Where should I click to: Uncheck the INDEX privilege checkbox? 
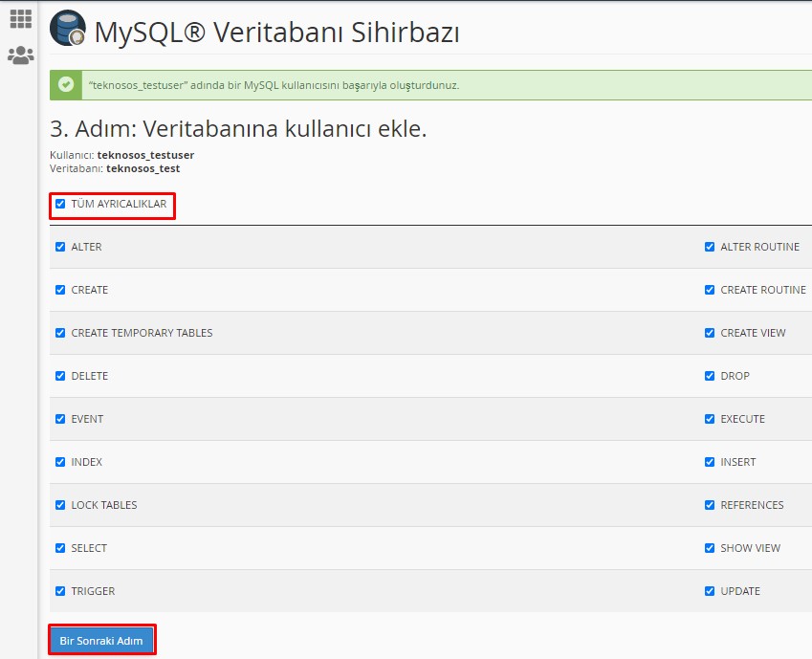point(60,462)
